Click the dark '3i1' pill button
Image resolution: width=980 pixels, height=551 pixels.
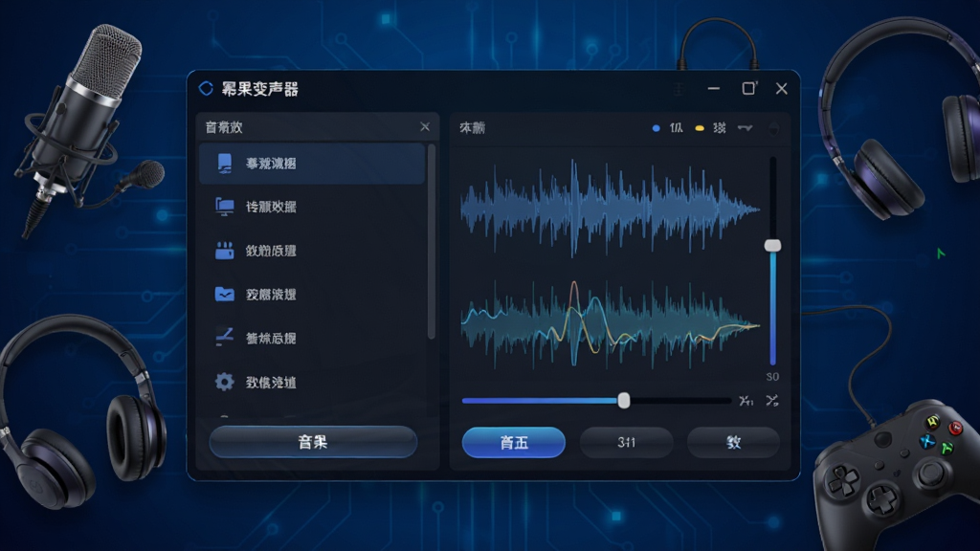(626, 442)
